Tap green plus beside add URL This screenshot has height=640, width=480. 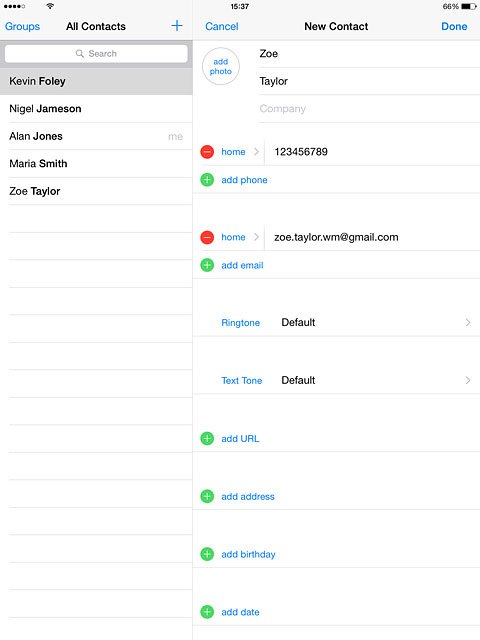pyautogui.click(x=207, y=438)
